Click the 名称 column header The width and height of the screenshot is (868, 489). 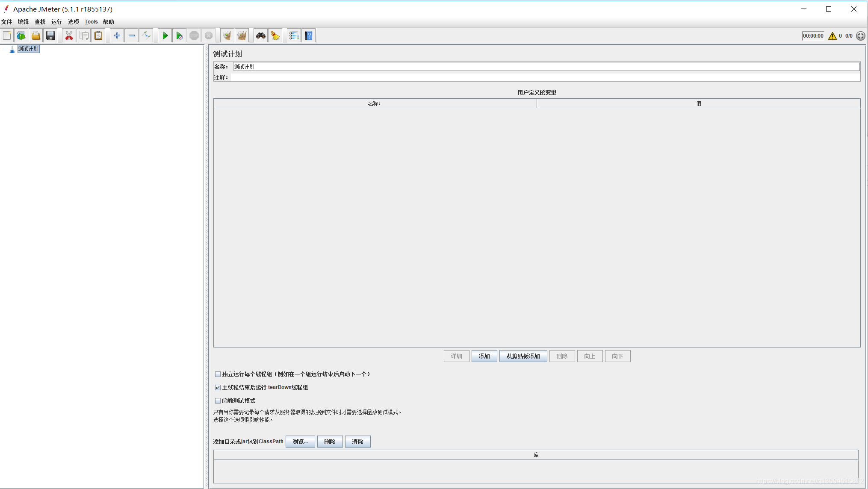pos(375,103)
